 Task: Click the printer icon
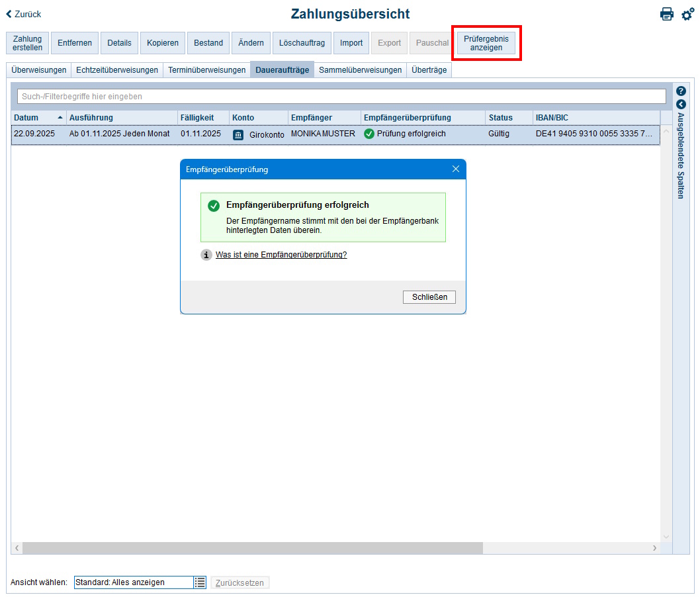click(x=666, y=14)
